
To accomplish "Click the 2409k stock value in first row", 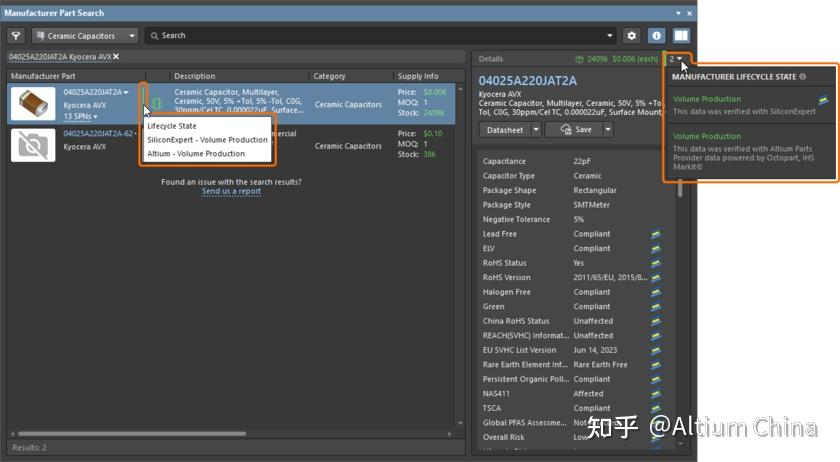I will tap(433, 113).
